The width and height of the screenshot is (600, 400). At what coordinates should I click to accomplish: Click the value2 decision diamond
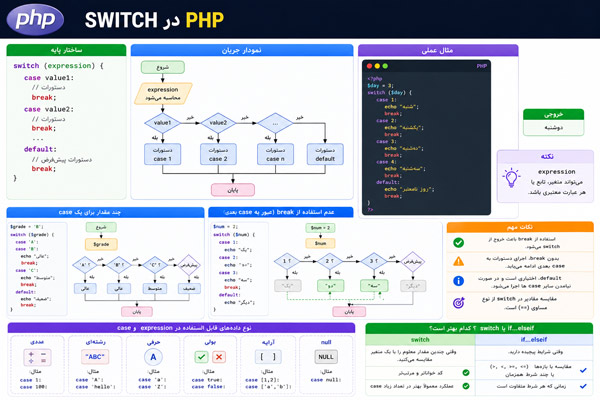coord(218,123)
